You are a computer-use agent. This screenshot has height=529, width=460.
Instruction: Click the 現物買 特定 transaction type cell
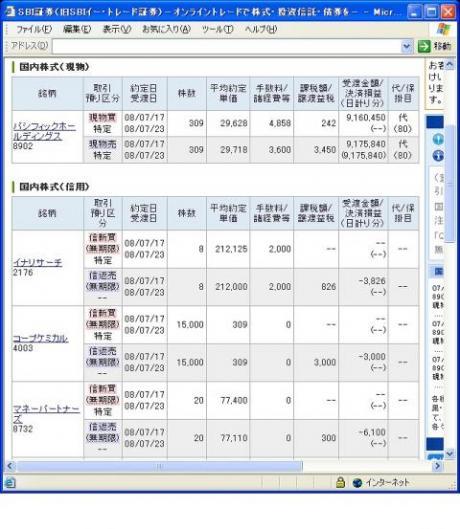(x=103, y=123)
